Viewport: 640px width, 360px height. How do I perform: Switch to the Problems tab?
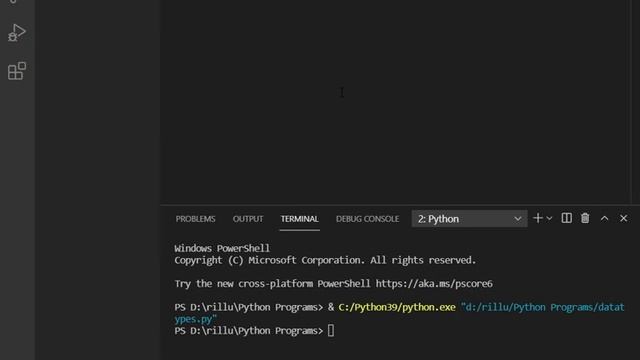click(195, 219)
